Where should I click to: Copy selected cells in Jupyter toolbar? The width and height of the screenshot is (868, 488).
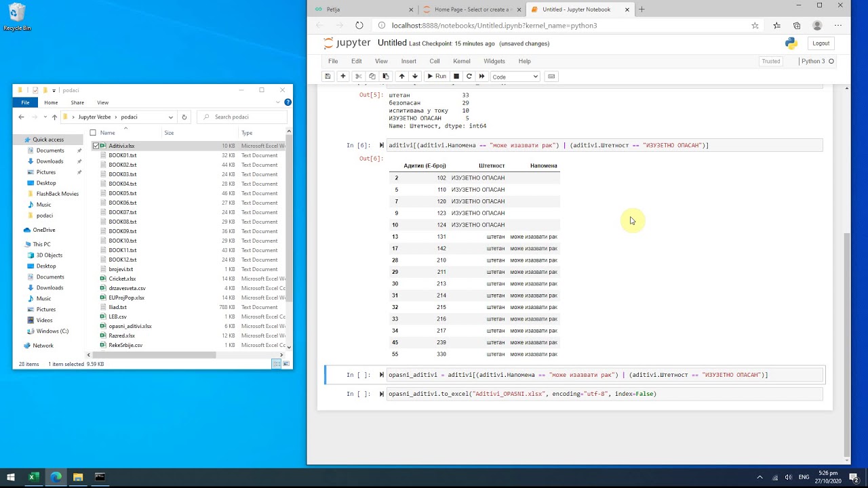coord(372,77)
